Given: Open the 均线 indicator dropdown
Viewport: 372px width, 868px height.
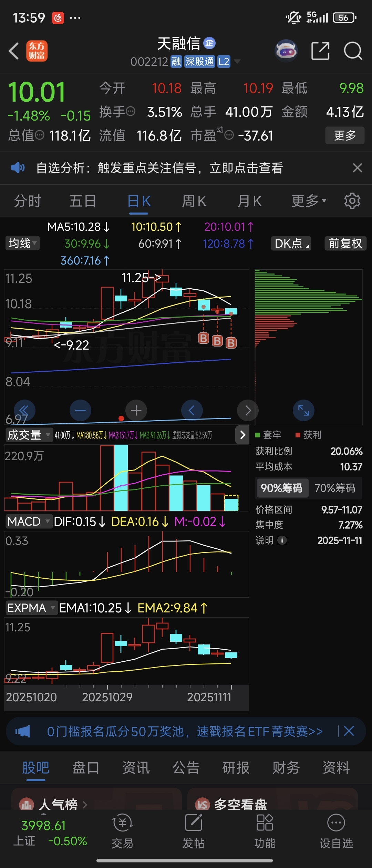Looking at the screenshot, I should click(22, 243).
